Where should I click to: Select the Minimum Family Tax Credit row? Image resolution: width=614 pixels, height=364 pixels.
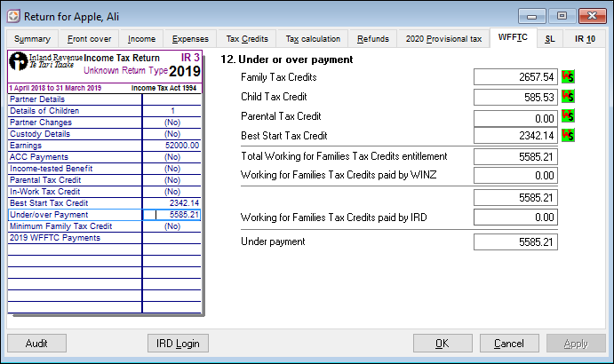(75, 226)
